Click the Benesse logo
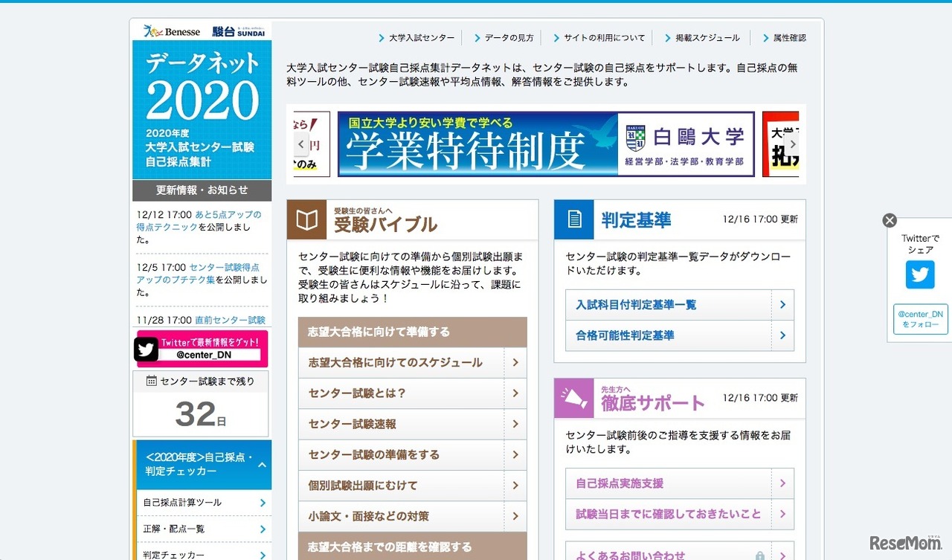This screenshot has width=952, height=560. tap(173, 31)
